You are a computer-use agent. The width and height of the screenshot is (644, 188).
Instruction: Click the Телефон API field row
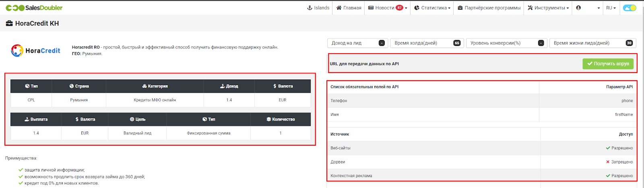click(481, 101)
